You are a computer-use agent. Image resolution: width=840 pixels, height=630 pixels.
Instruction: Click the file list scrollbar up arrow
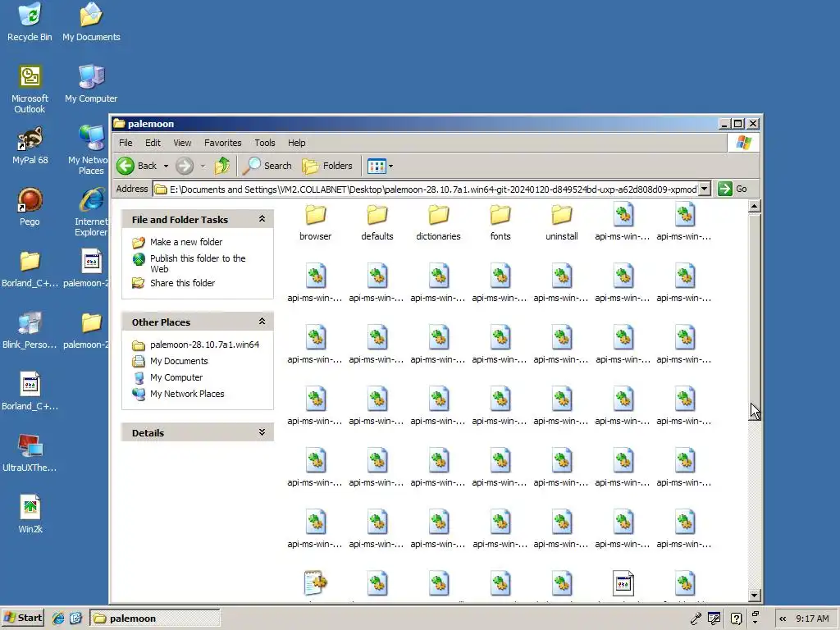pyautogui.click(x=755, y=206)
